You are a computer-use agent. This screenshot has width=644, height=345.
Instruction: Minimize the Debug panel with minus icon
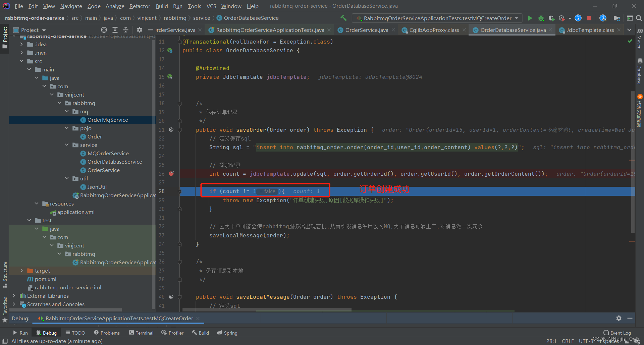click(630, 318)
